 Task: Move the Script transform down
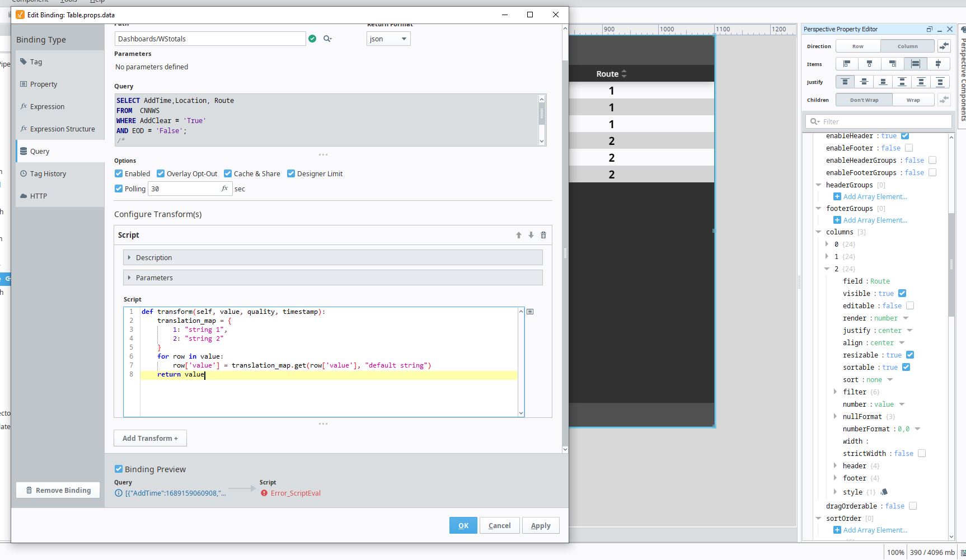point(531,235)
